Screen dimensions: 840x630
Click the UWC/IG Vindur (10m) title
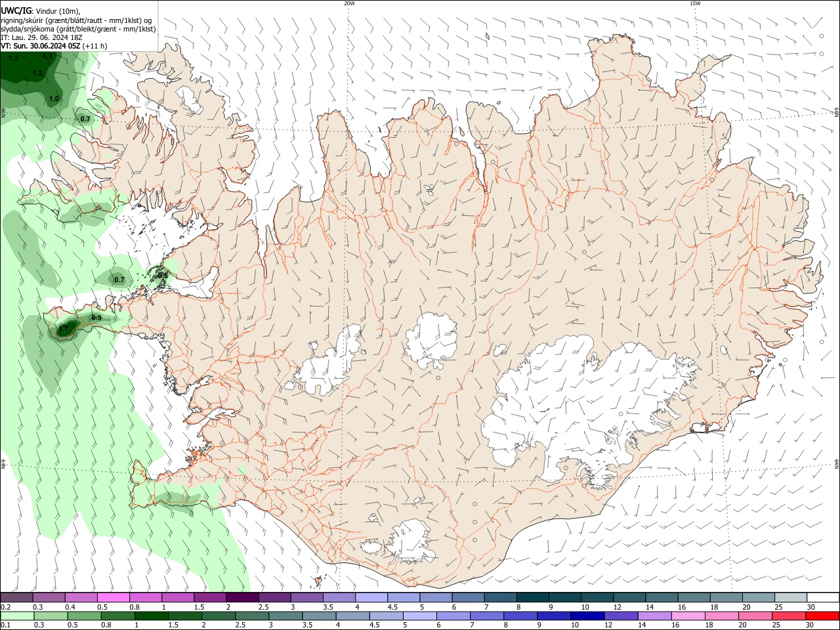point(41,11)
